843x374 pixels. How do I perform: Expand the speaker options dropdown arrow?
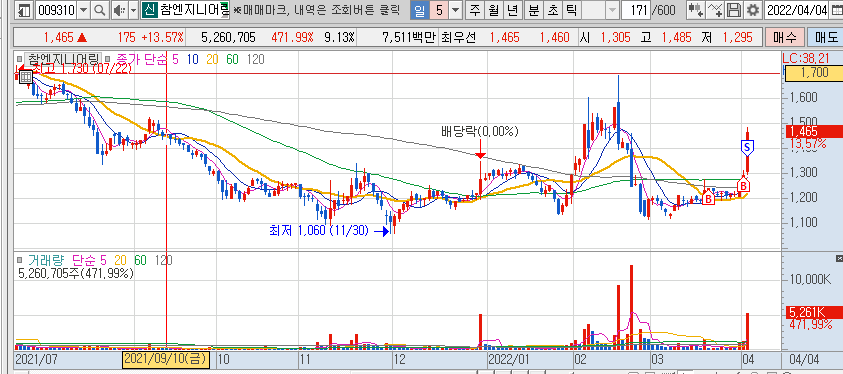(x=133, y=10)
